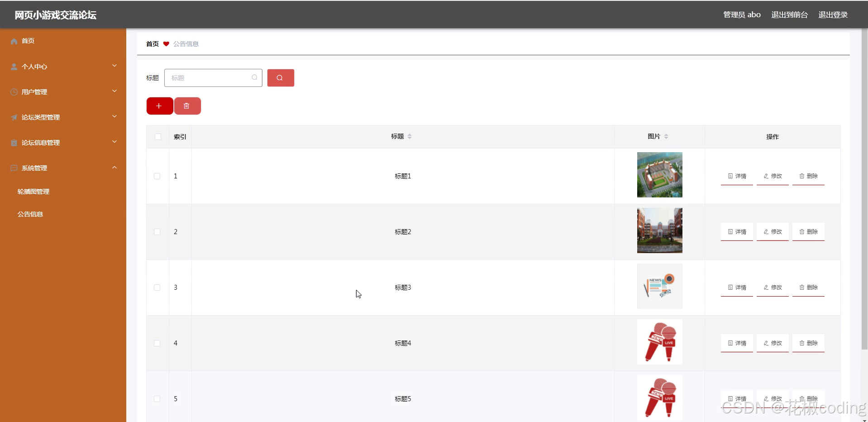
Task: Click 修改 button for 标题1
Action: (773, 176)
